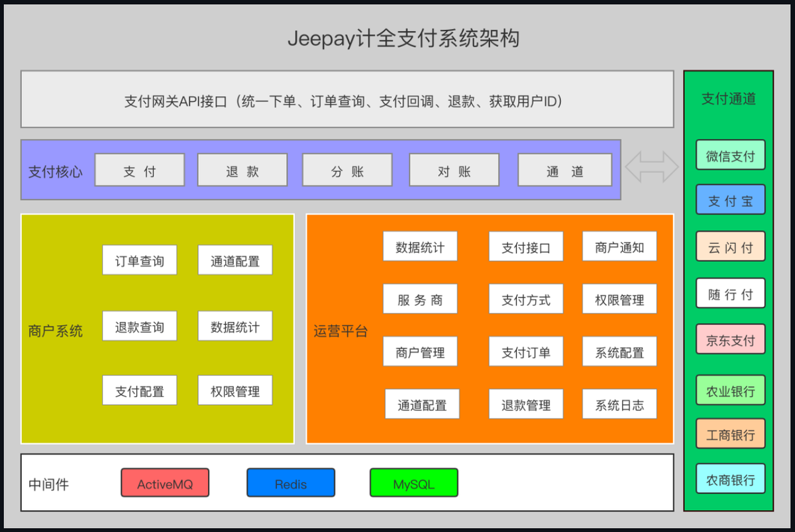The image size is (795, 532).
Task: Click the 商户管理 box
Action: [420, 352]
